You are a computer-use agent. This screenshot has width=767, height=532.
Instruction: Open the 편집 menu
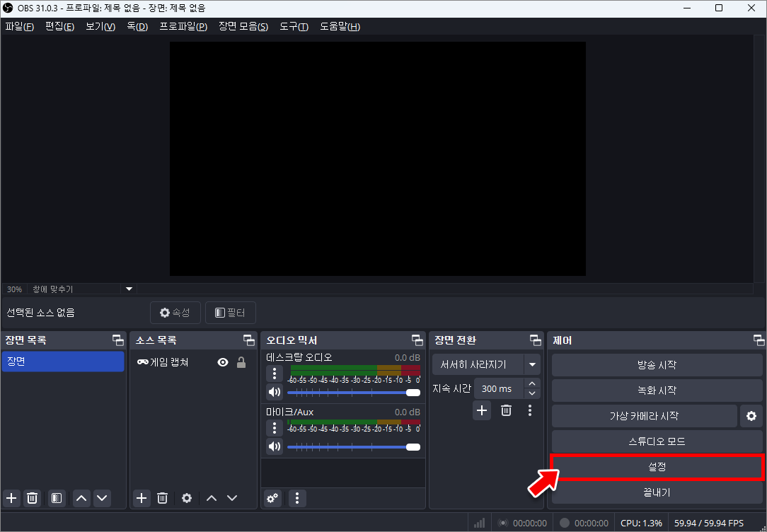point(59,26)
